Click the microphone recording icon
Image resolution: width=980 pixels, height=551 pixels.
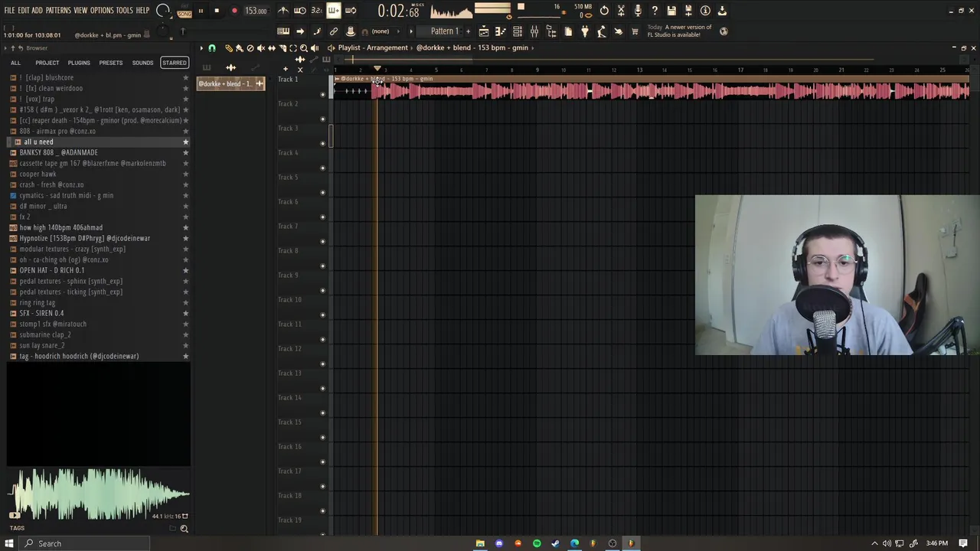tap(638, 11)
